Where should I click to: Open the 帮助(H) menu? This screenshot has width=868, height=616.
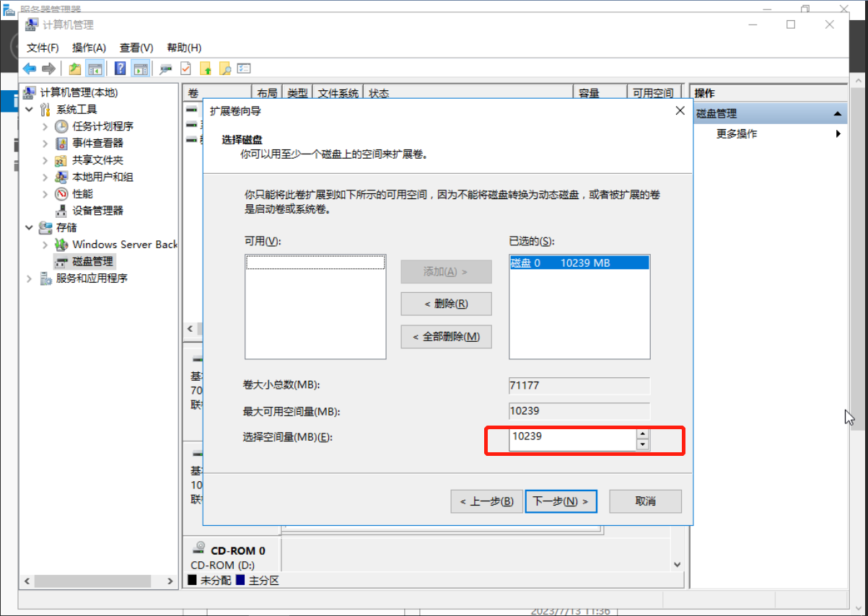[x=184, y=48]
